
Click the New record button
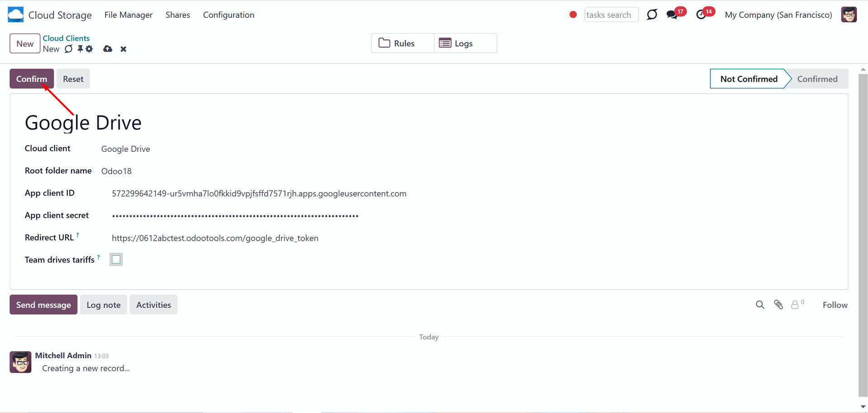25,44
